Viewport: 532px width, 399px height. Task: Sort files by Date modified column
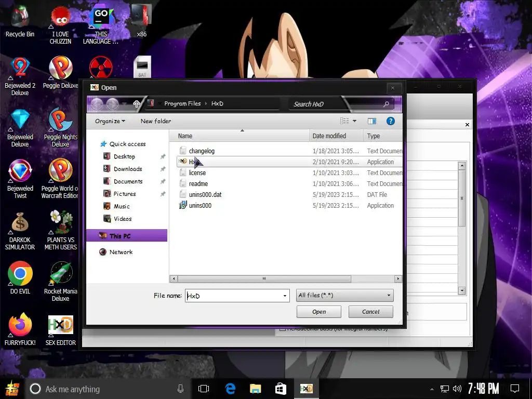point(336,136)
